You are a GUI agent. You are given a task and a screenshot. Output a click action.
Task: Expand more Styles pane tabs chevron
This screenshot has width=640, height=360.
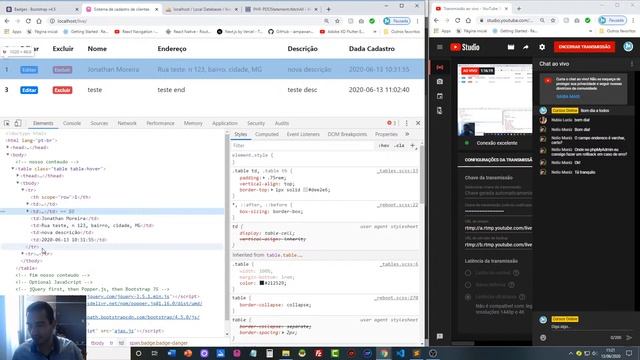407,134
